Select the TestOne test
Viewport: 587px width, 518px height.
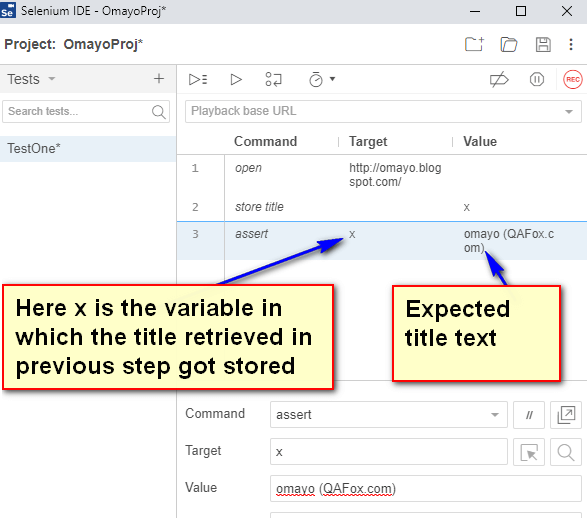pyautogui.click(x=88, y=149)
